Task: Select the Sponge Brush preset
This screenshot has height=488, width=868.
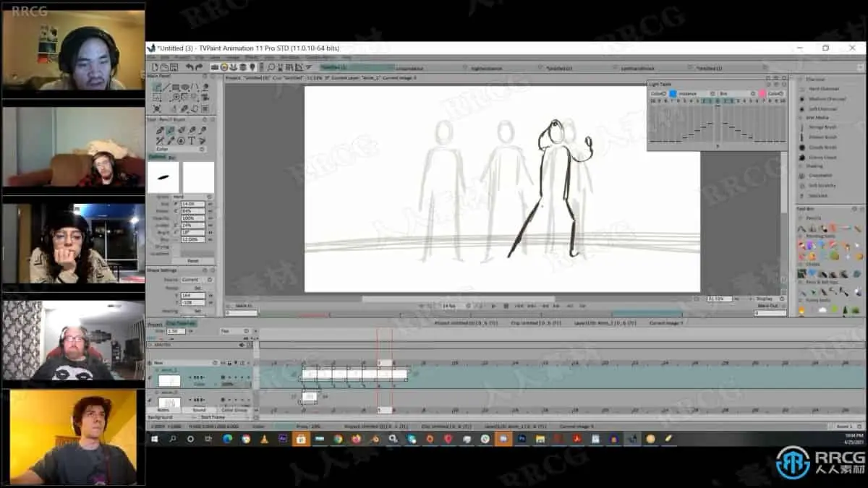Action: pos(822,127)
